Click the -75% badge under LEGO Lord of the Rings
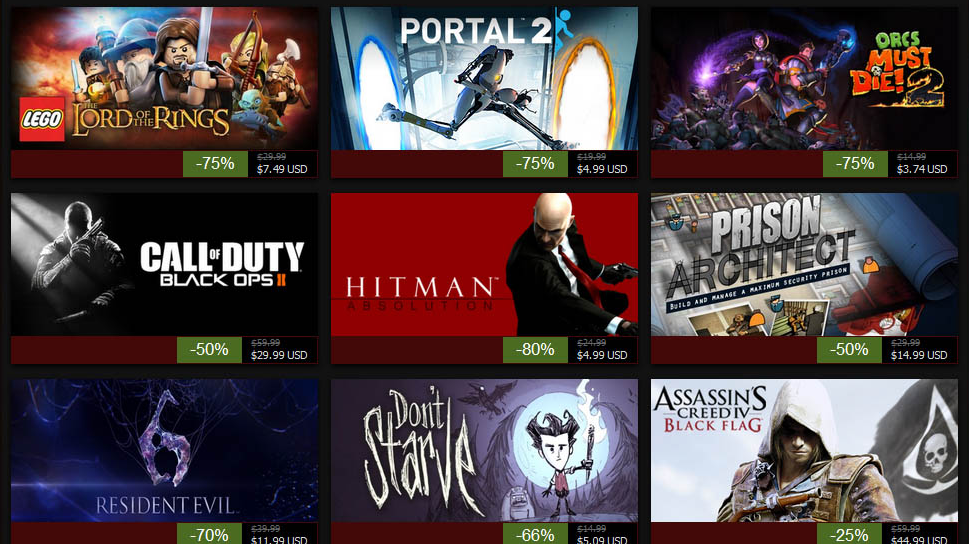 pos(215,164)
